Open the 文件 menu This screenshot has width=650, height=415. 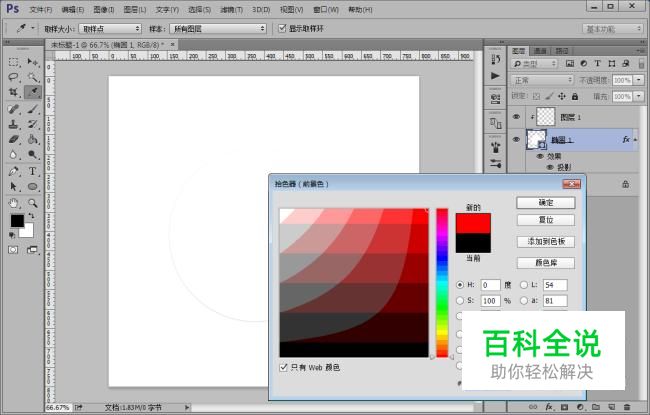pos(41,10)
